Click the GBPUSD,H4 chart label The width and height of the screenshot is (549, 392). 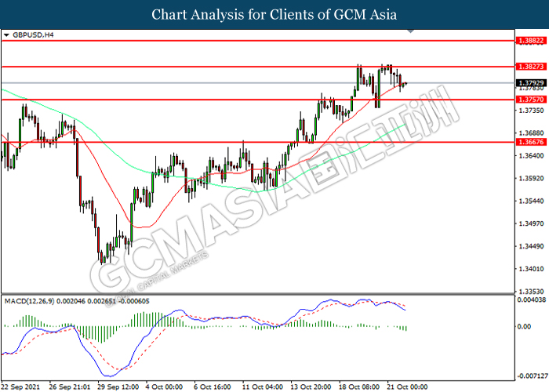33,35
